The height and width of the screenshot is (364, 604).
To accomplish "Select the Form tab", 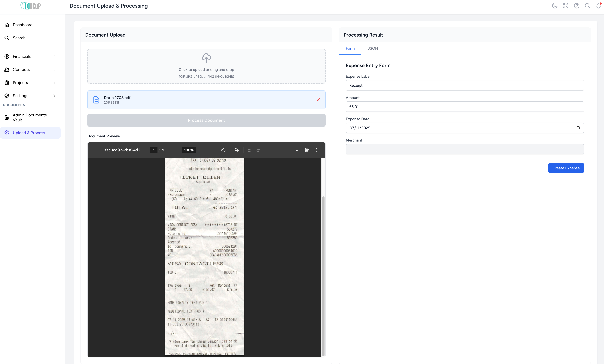I will tap(350, 48).
